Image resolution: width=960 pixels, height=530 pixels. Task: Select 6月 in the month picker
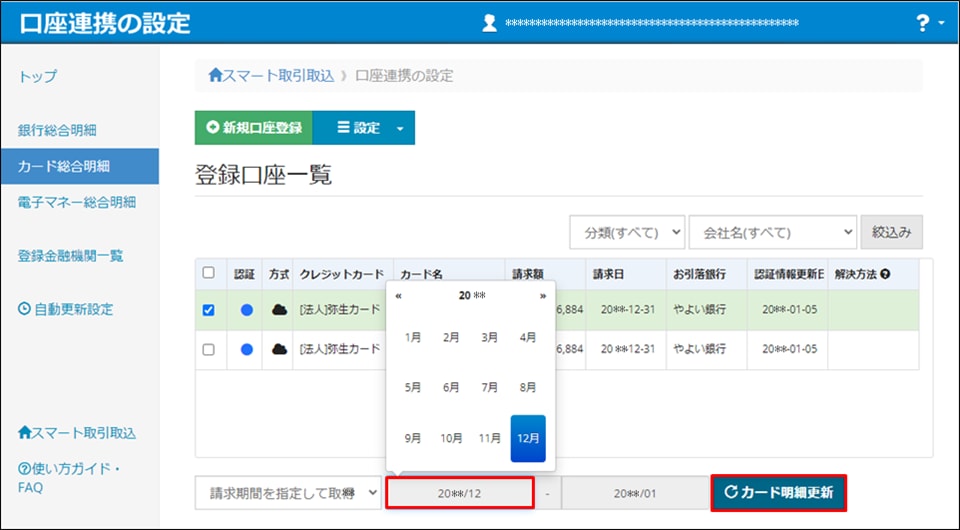tap(452, 387)
